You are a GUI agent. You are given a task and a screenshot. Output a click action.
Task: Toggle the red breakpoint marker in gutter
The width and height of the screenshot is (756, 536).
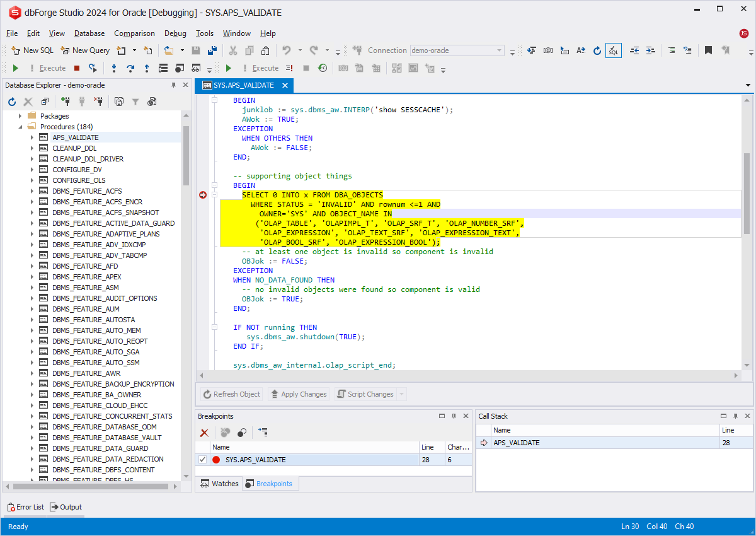coord(203,195)
